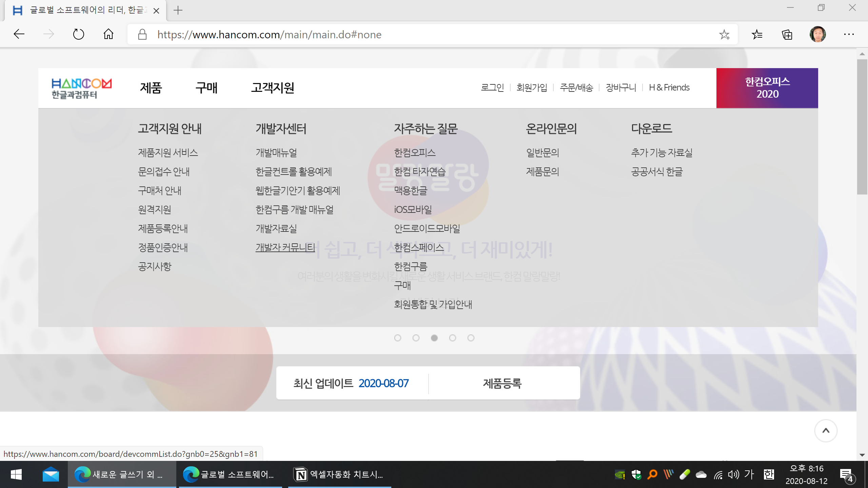This screenshot has height=488, width=868.
Task: Open the favorites list icon
Action: tap(757, 34)
